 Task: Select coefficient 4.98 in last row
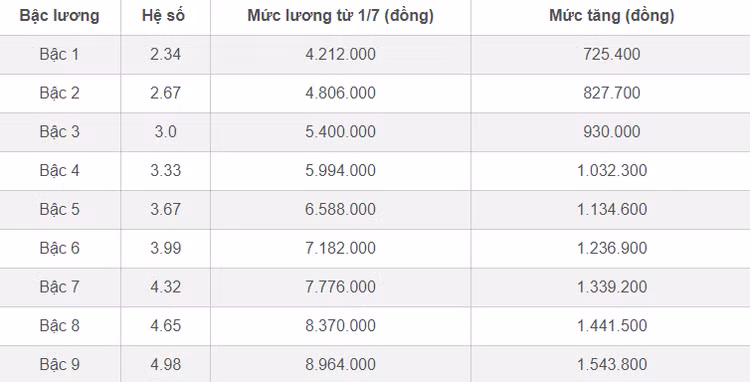[x=165, y=364]
